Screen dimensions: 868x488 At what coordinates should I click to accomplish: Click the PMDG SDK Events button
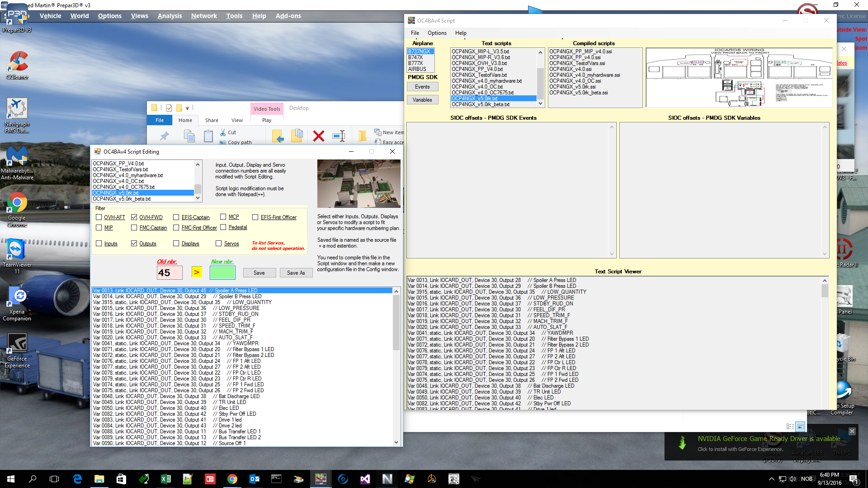point(422,87)
